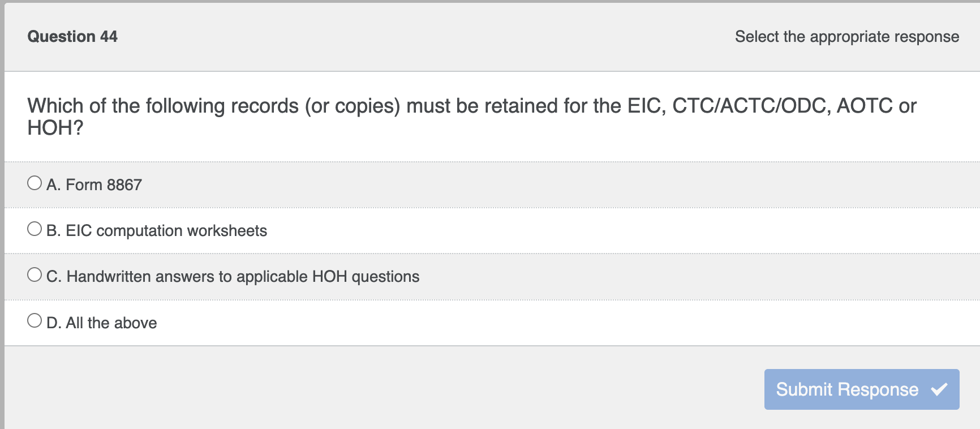Click the Submit Response button
The width and height of the screenshot is (980, 429).
[x=861, y=389]
